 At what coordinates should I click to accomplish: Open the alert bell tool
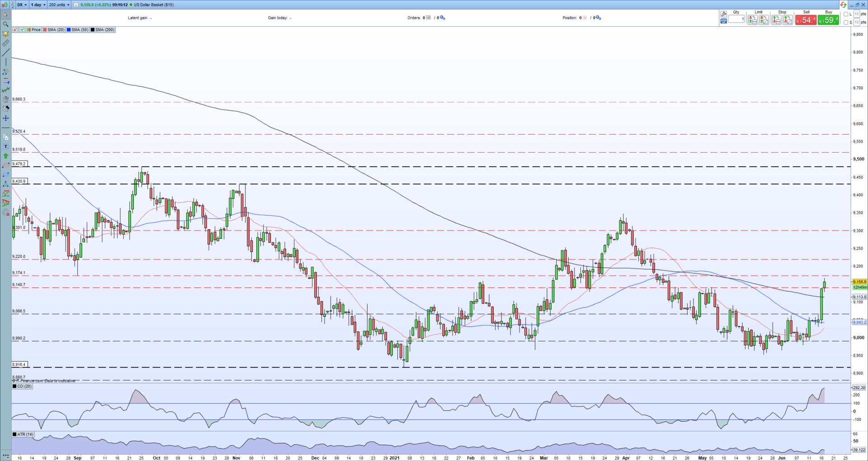(5, 34)
